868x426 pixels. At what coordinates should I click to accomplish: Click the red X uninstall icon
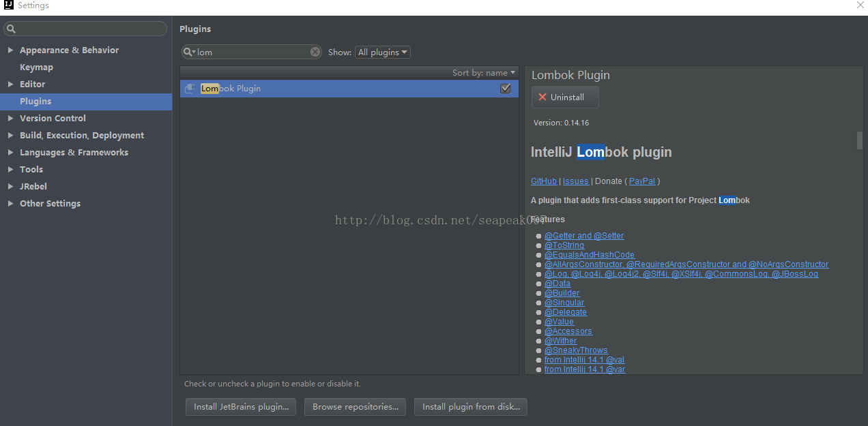(x=542, y=97)
